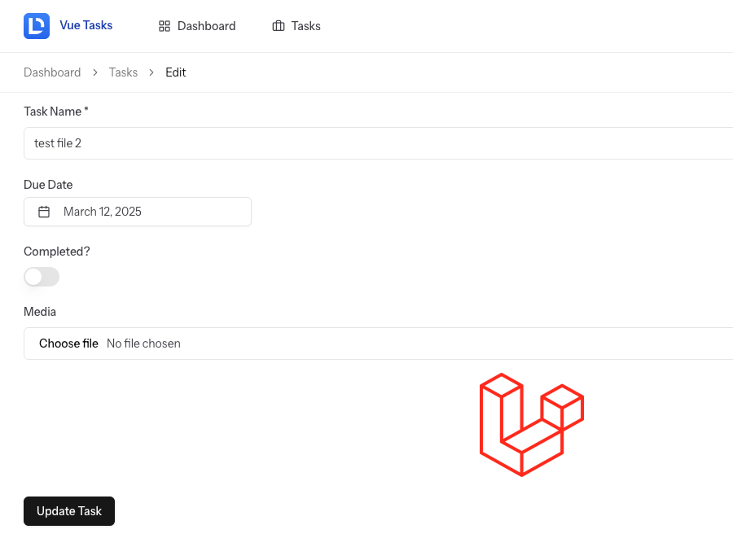Click the Completed? label

(56, 252)
